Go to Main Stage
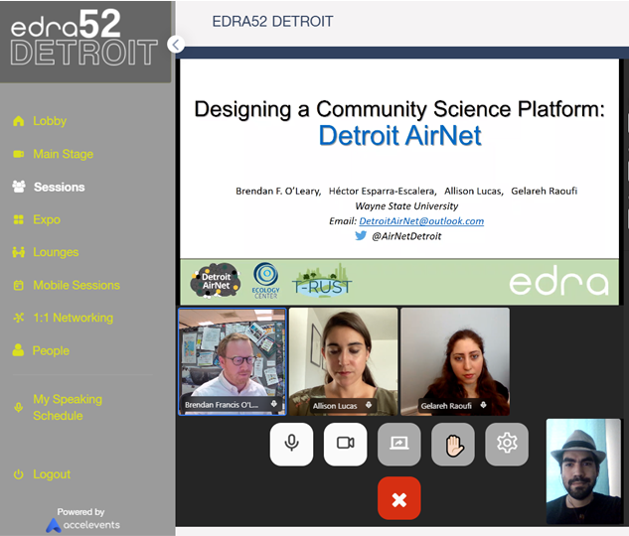 click(63, 154)
